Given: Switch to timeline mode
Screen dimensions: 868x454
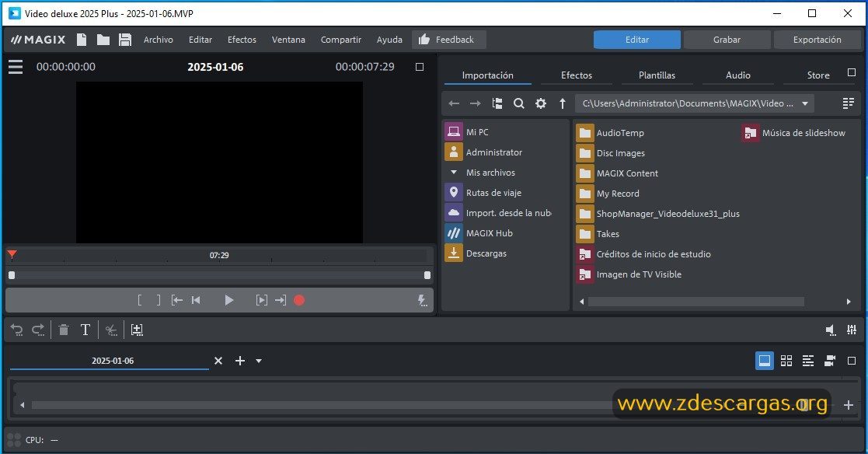Looking at the screenshot, I should (x=808, y=361).
